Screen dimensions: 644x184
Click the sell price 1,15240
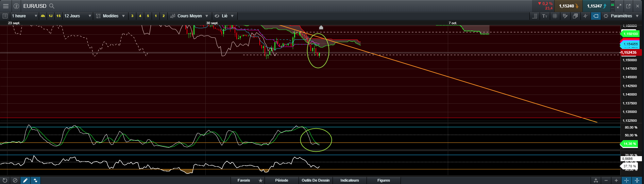coord(568,6)
